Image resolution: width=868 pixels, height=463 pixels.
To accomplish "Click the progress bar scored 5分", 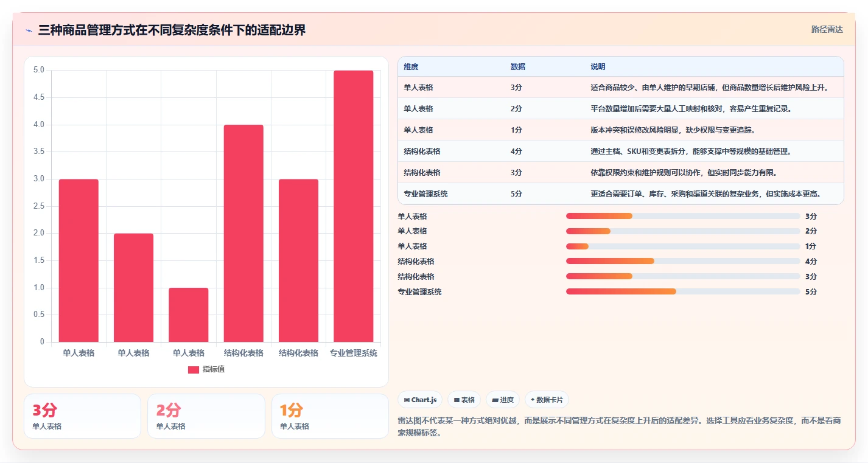I will click(x=683, y=291).
